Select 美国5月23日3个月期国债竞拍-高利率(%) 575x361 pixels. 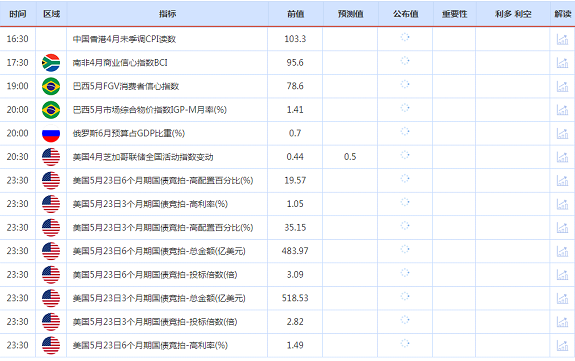(150, 204)
